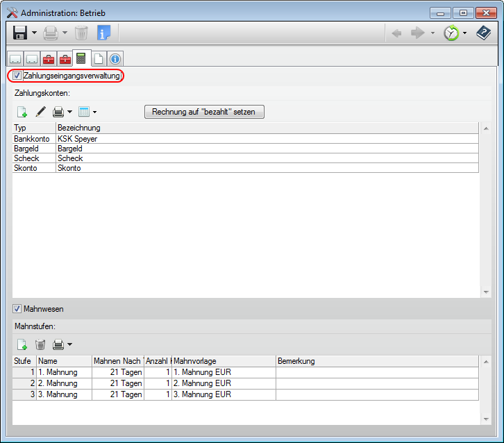Image resolution: width=504 pixels, height=443 pixels.
Task: Add a new payment account under Zahlungskonten
Action: point(22,112)
